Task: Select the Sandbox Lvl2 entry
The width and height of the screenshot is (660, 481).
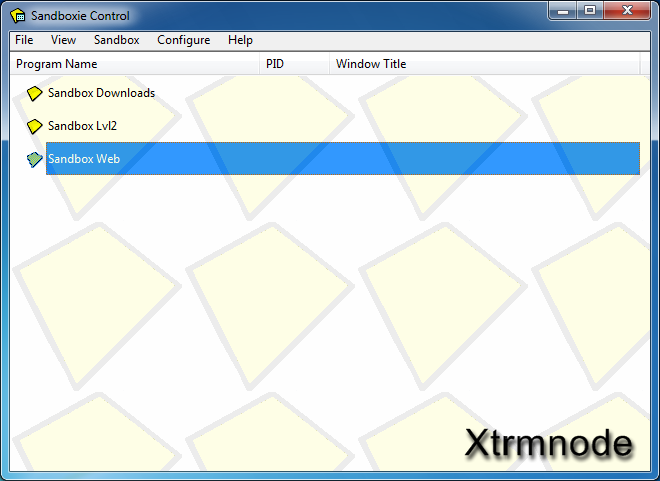Action: tap(82, 126)
